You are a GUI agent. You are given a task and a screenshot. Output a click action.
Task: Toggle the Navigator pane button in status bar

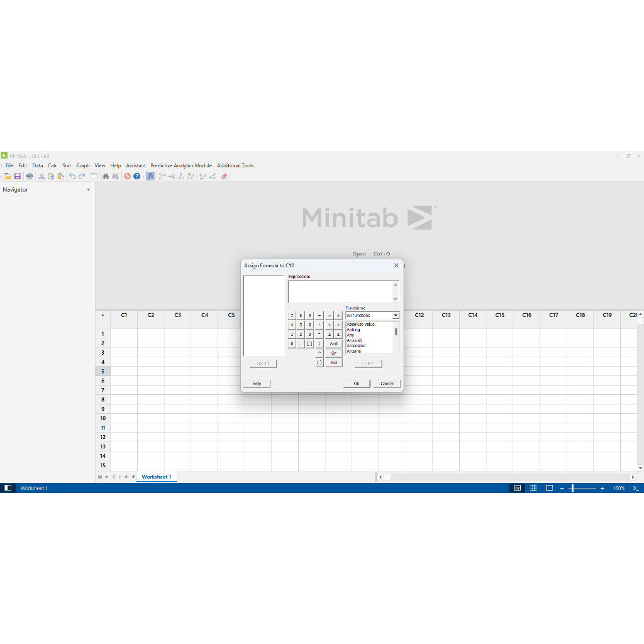[8, 488]
